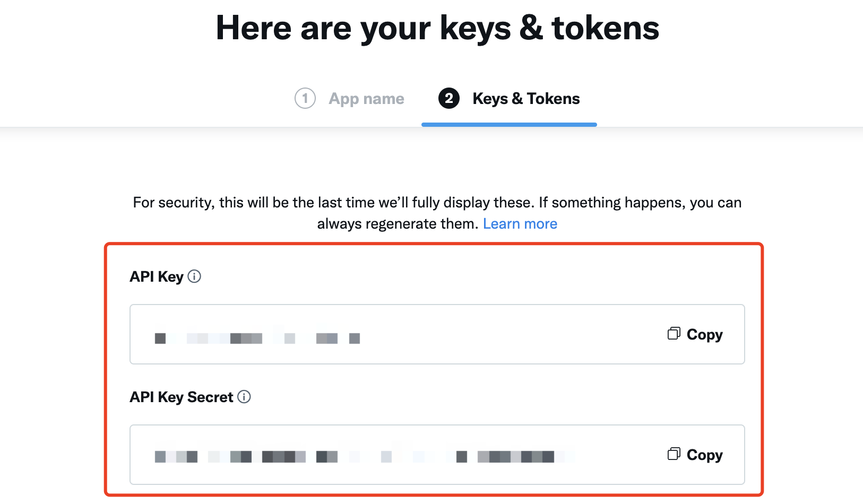The image size is (863, 504).
Task: Click the blue underline beneath Keys & Tokens
Action: (x=509, y=125)
